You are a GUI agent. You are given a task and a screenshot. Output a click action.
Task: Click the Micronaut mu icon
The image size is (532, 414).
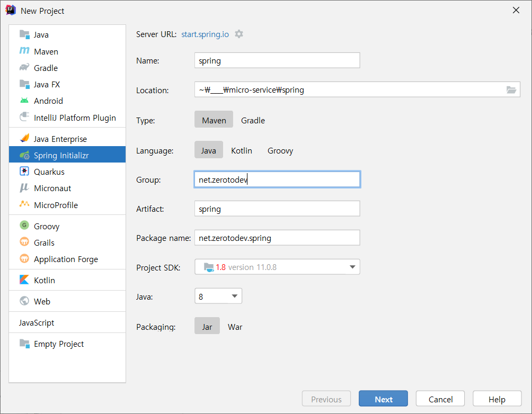(x=24, y=188)
